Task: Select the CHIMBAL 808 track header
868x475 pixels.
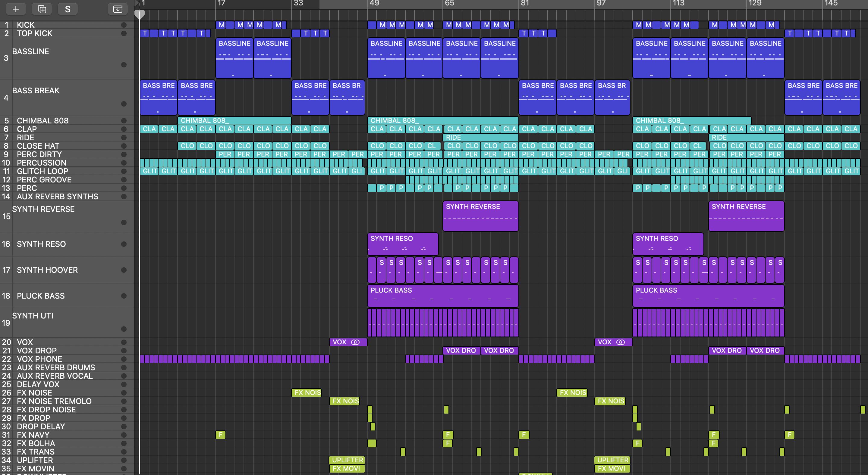Action: pyautogui.click(x=42, y=120)
